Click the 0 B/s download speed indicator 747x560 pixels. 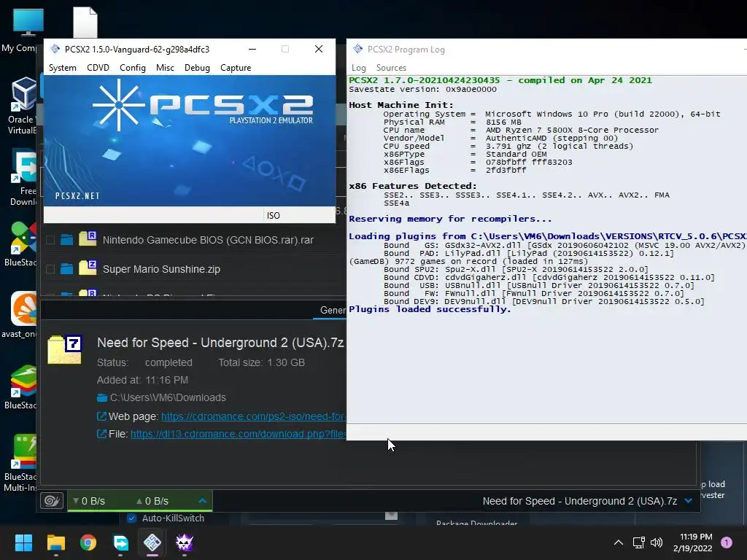[x=88, y=501]
